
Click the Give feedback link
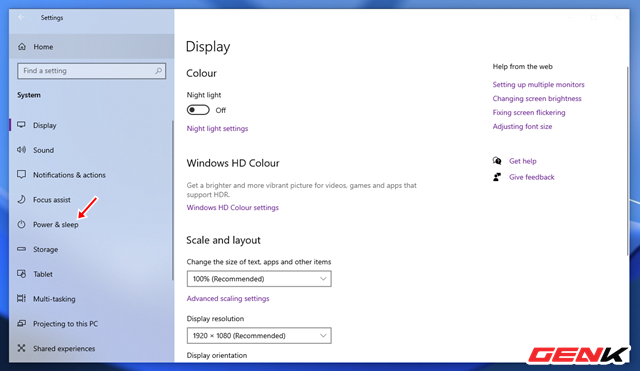point(531,177)
